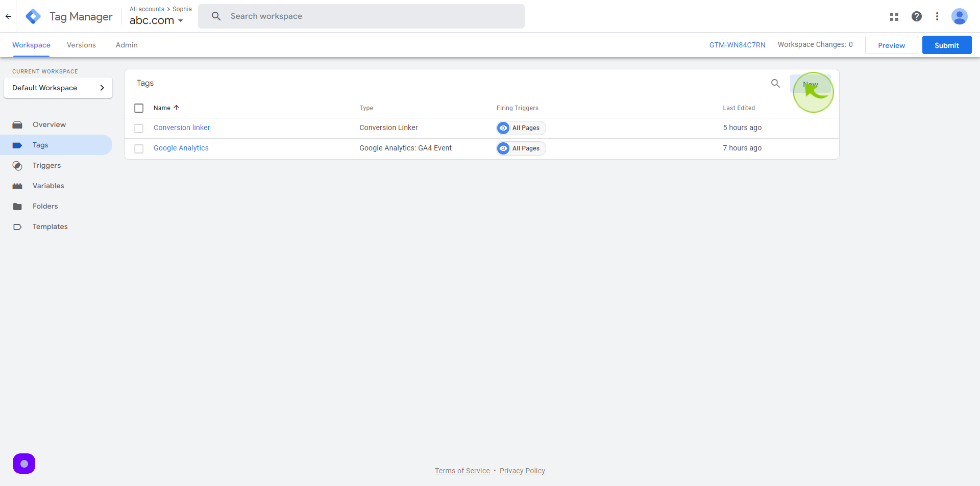Click New to create a tag
980x486 pixels.
811,84
